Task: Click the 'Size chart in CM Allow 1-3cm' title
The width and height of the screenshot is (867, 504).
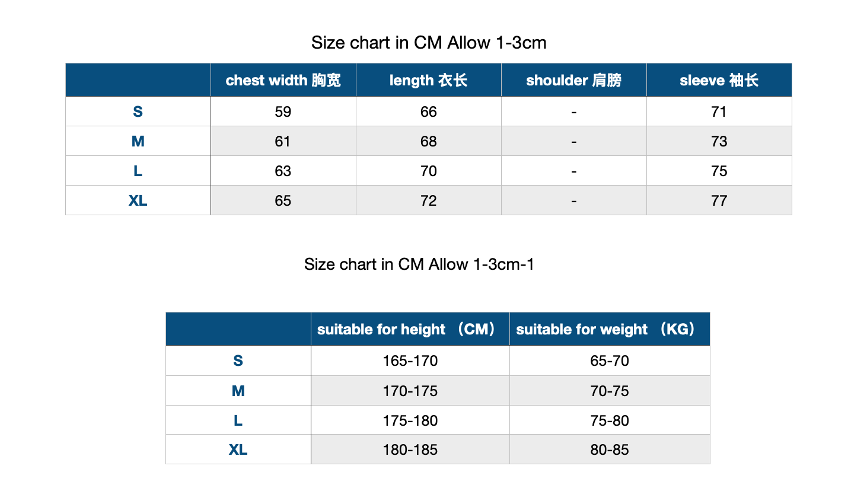Action: [x=429, y=43]
